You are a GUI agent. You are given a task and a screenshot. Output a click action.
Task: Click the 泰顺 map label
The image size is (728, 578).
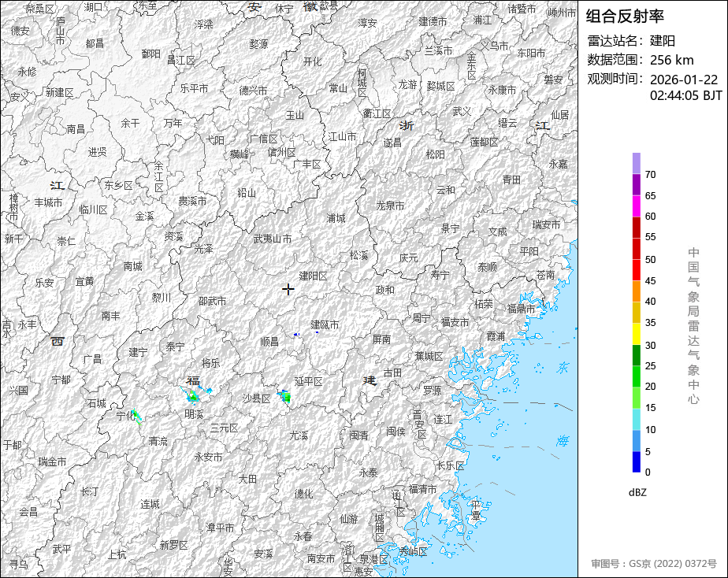pos(487,267)
